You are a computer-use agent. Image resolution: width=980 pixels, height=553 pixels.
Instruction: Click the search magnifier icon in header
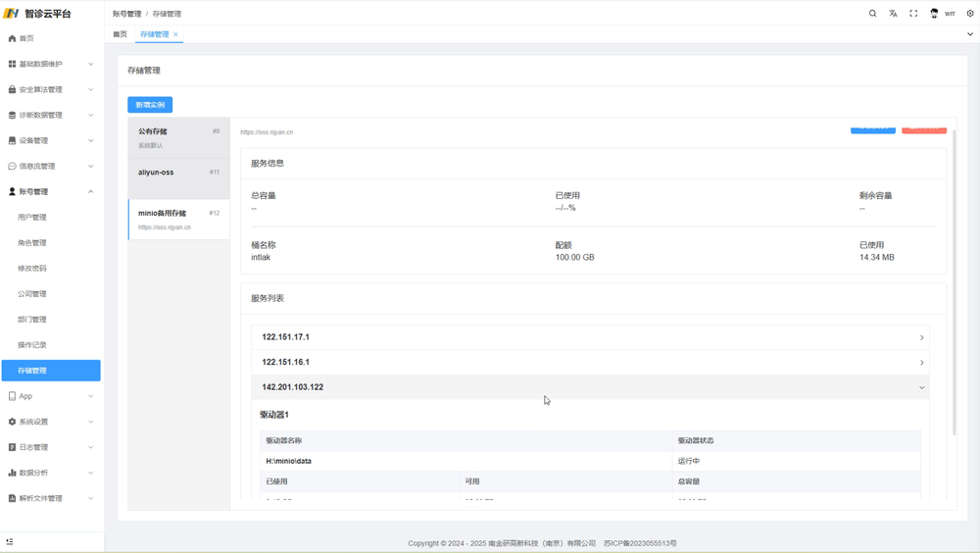coord(872,14)
